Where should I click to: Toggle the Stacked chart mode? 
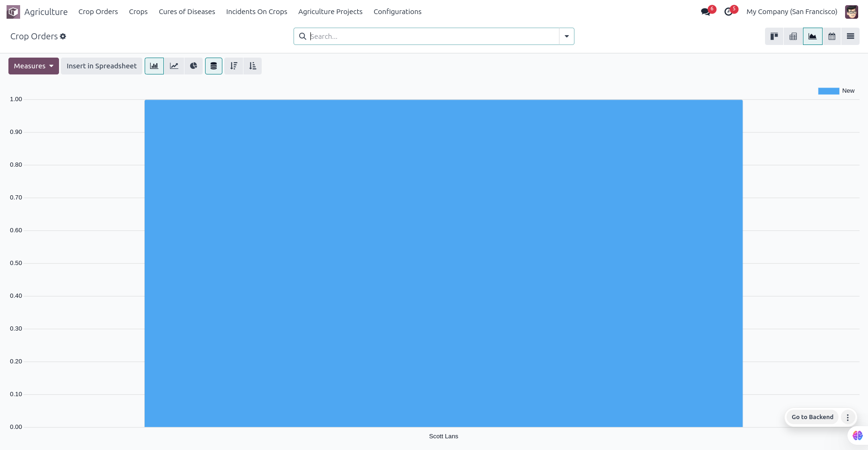(213, 66)
